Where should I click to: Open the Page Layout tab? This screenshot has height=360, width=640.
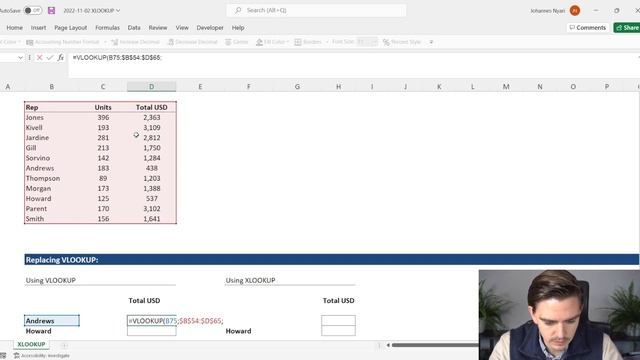[x=71, y=28]
